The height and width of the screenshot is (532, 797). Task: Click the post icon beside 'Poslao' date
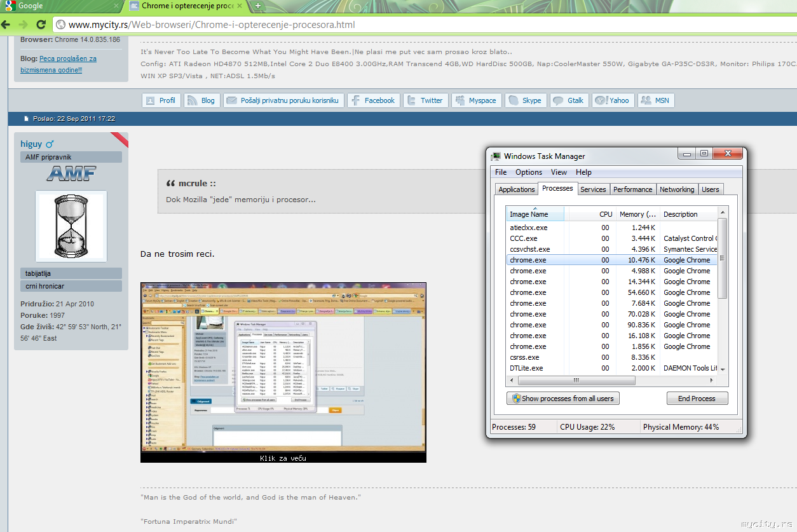(x=27, y=119)
